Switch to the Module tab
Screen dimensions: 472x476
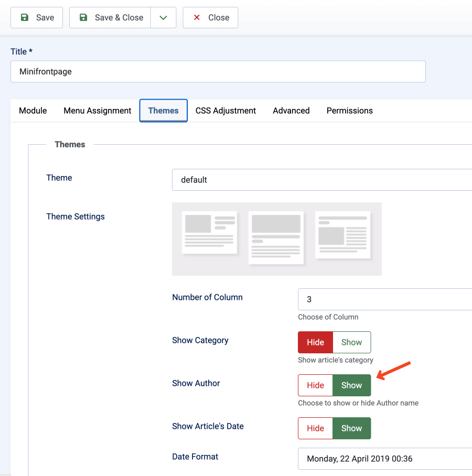[33, 111]
